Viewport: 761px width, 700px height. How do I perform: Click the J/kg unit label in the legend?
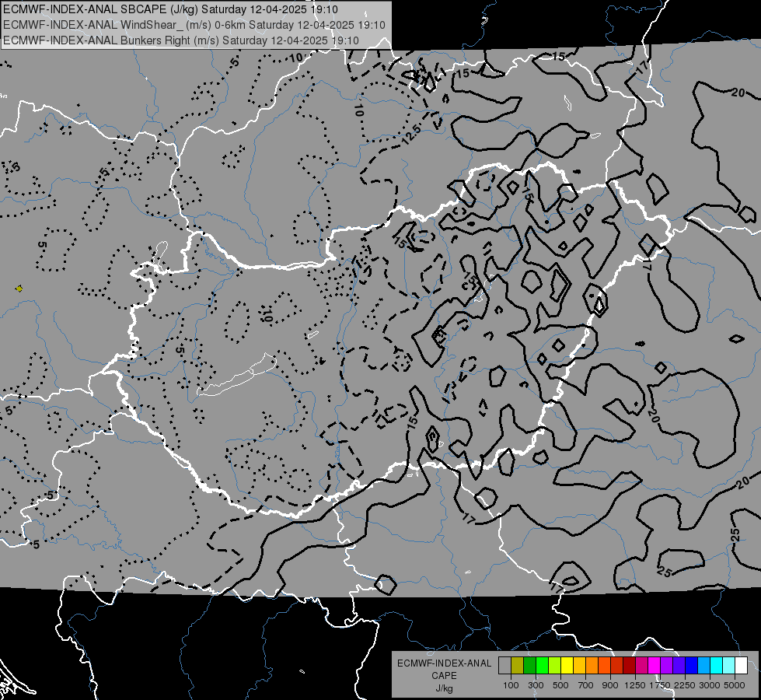point(444,688)
